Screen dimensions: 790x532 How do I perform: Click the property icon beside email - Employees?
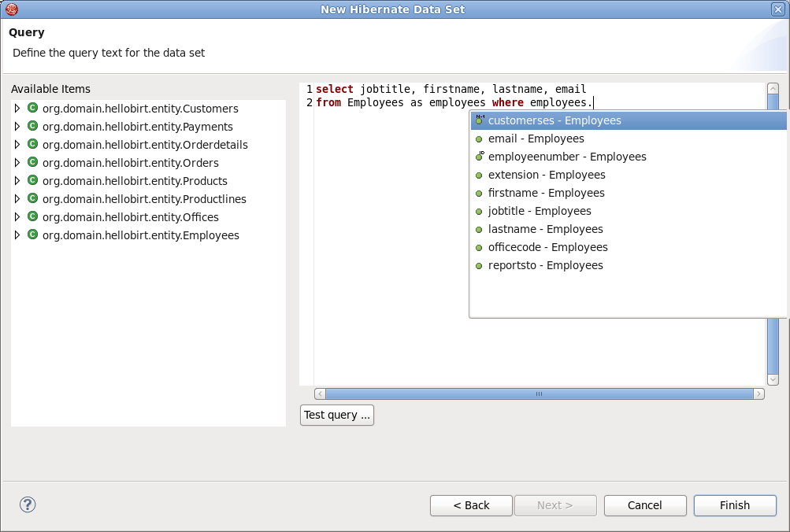[479, 139]
